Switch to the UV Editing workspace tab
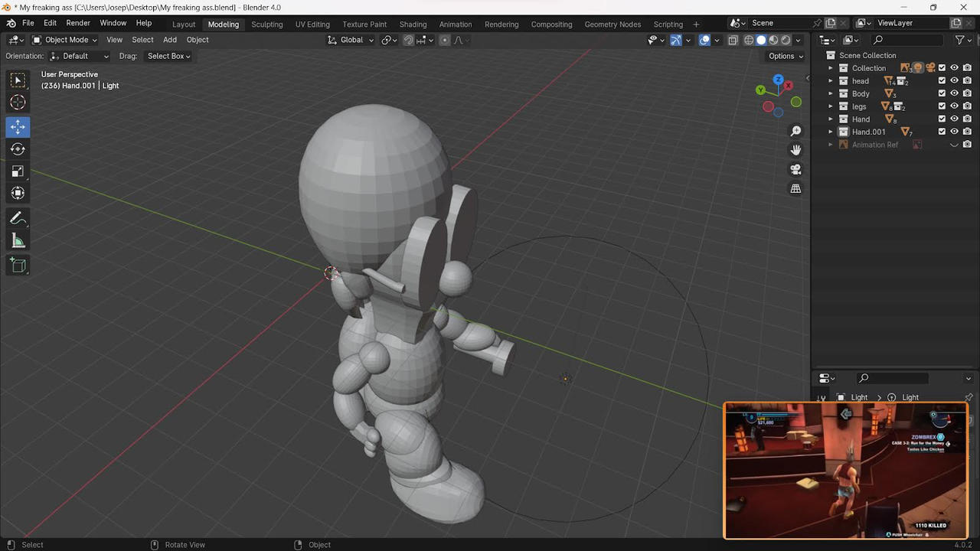The height and width of the screenshot is (551, 980). (312, 24)
